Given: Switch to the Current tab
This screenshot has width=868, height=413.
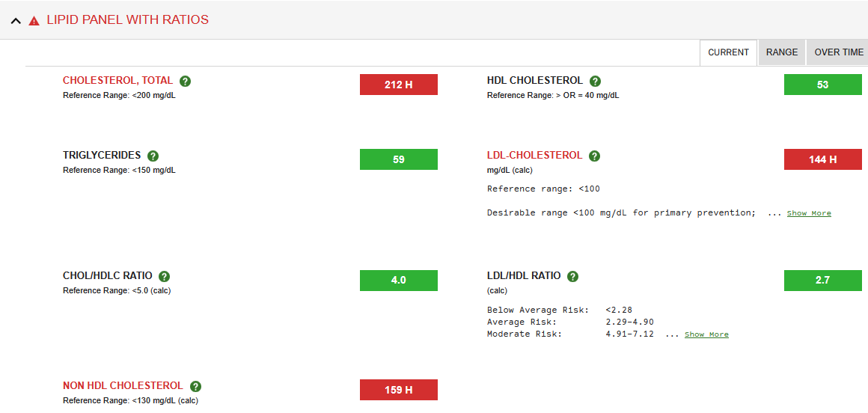Looking at the screenshot, I should click(x=728, y=52).
